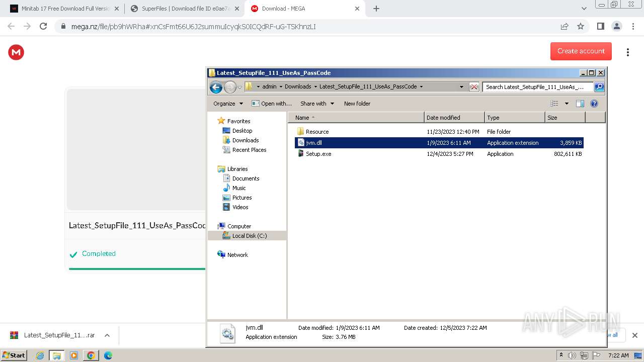Click Chrome share page icon

565,26
